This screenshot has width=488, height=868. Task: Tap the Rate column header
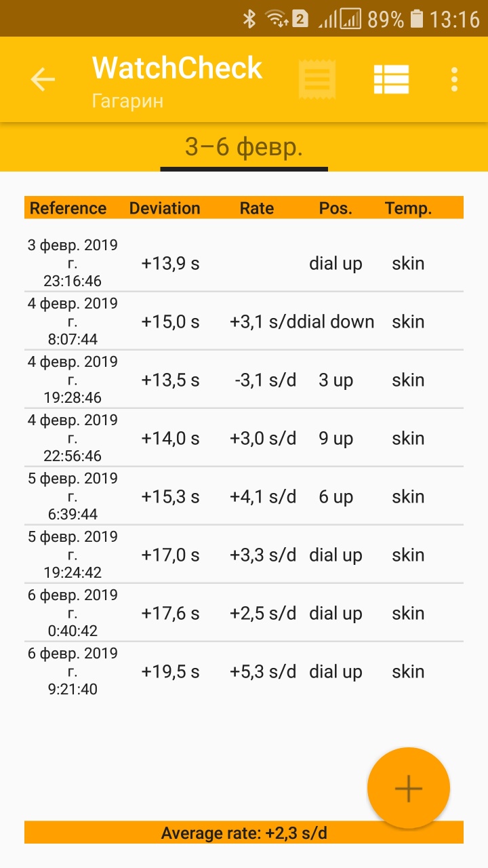tap(257, 208)
